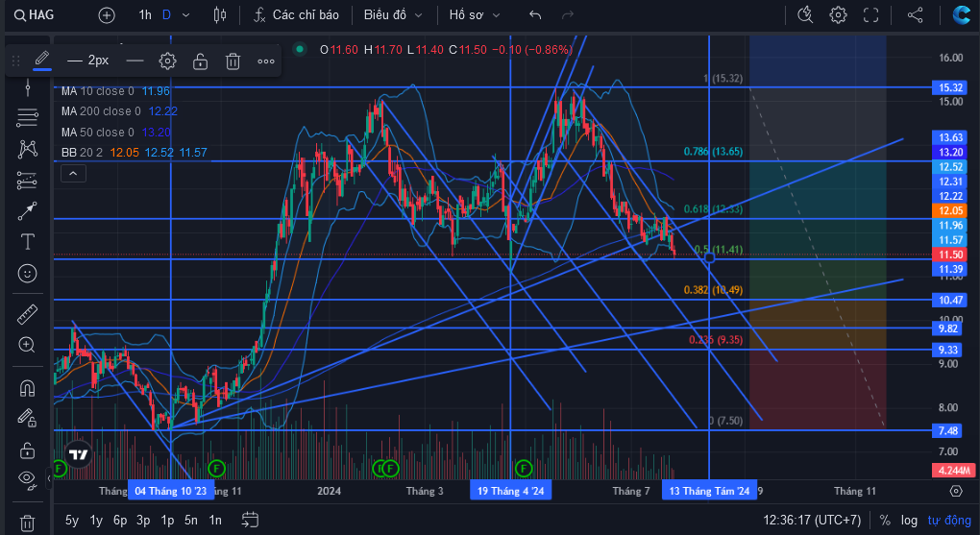Select the 1h interval

pyautogui.click(x=145, y=14)
